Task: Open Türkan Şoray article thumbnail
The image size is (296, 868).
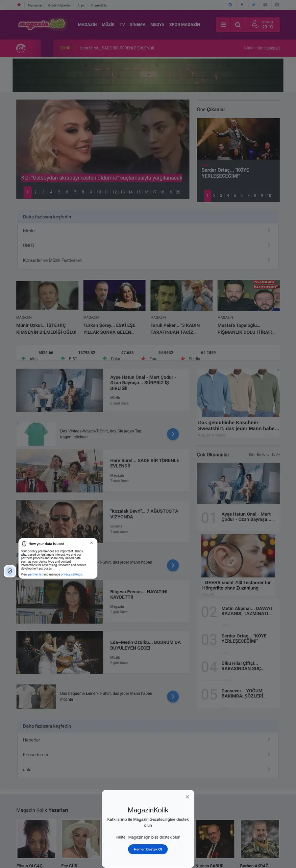Action: [x=114, y=295]
